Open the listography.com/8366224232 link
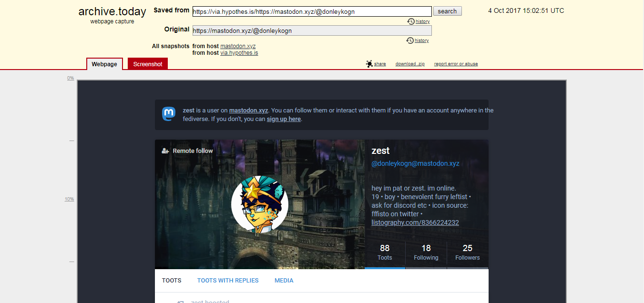Screen dimensions: 644x303 415,222
